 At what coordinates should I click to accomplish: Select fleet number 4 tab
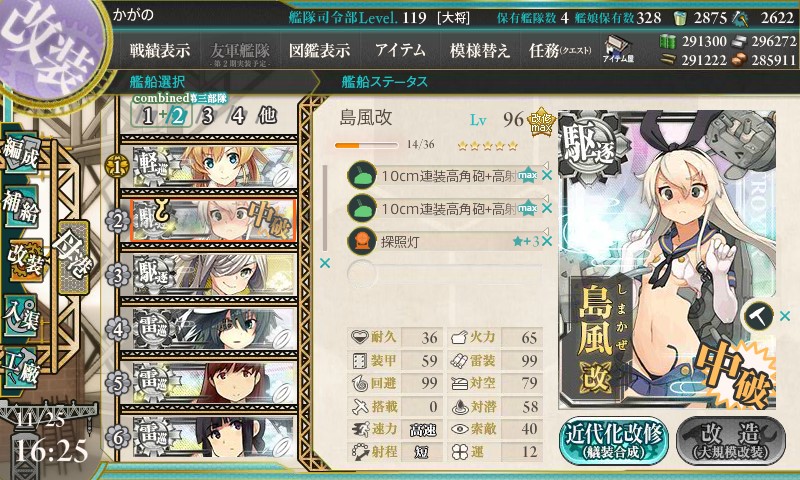(238, 116)
